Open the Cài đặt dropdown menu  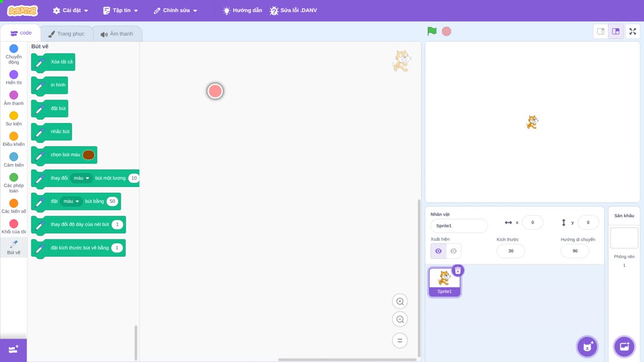pos(71,11)
